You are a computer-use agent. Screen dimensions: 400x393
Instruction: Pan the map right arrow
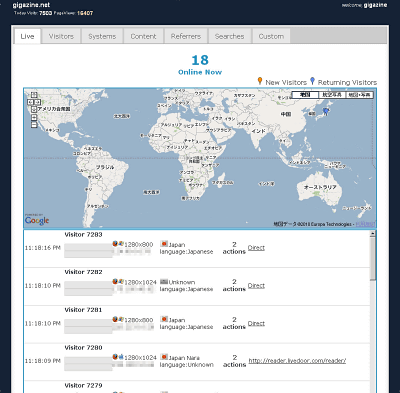(x=37, y=102)
